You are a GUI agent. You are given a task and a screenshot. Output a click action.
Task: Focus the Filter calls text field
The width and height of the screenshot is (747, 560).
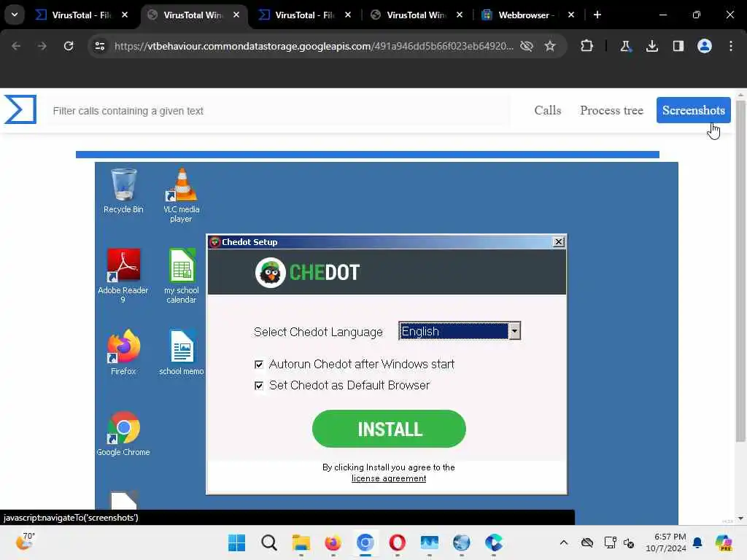click(x=279, y=111)
